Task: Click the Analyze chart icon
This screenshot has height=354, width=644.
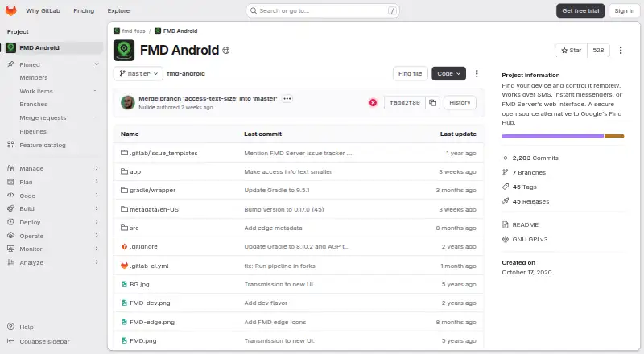Action: [x=10, y=262]
